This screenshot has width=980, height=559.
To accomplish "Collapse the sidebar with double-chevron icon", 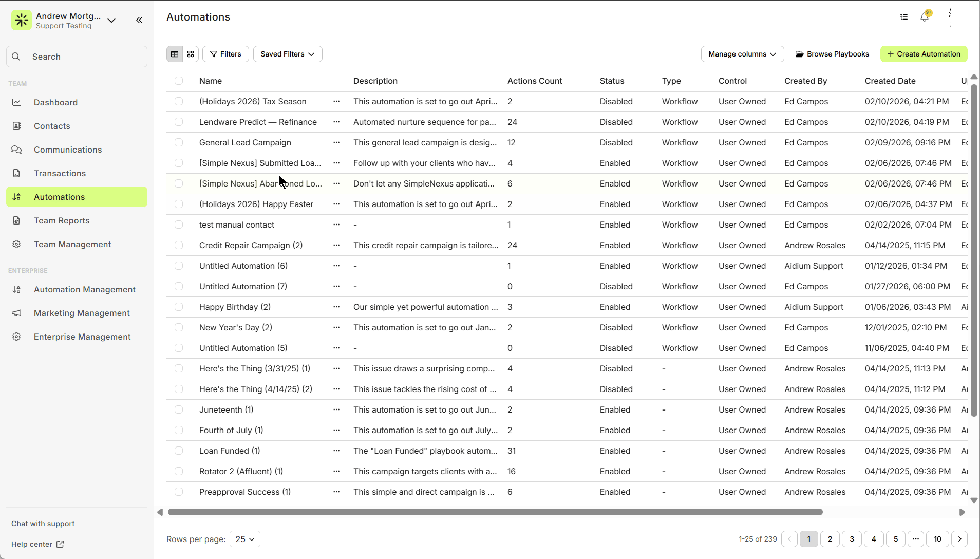I will point(139,20).
